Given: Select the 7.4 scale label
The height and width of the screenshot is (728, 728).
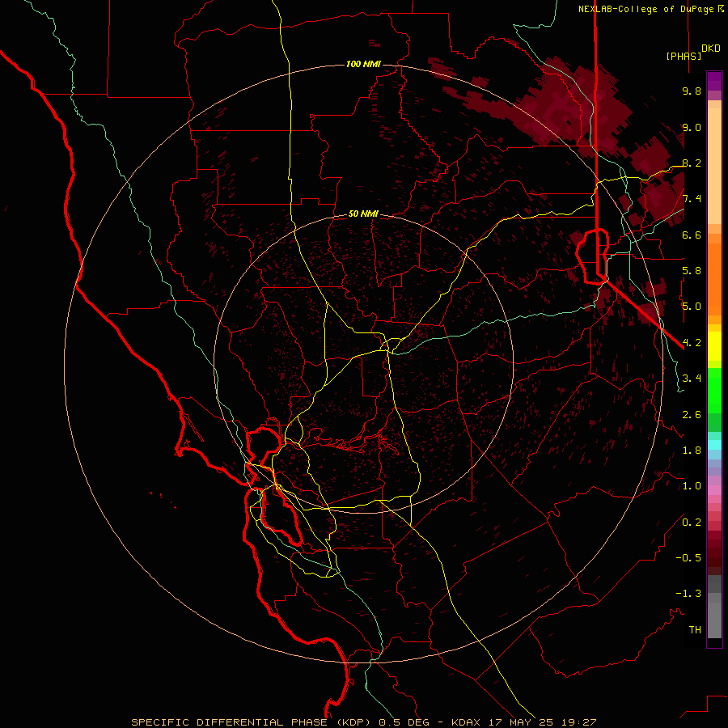Looking at the screenshot, I should tap(692, 199).
